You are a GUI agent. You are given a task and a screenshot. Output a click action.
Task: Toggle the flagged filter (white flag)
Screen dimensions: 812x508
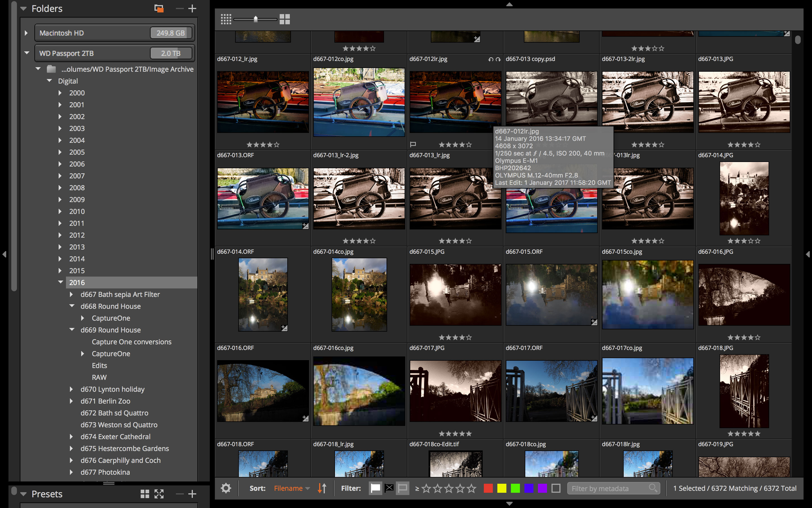pos(375,488)
